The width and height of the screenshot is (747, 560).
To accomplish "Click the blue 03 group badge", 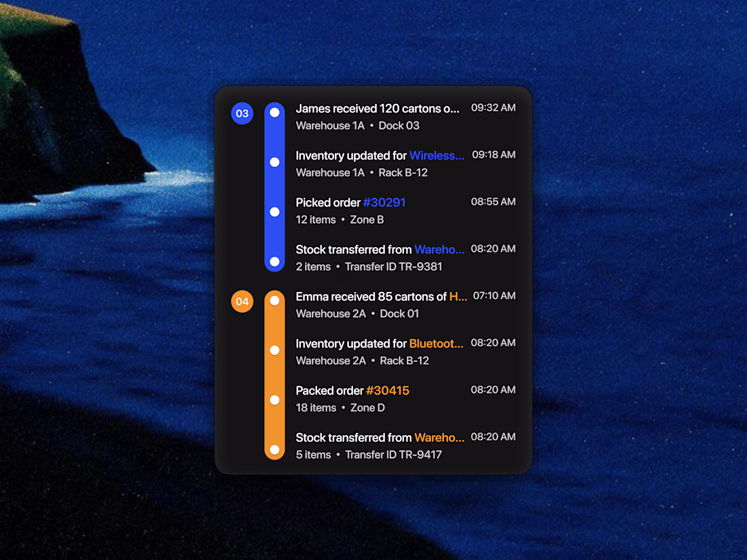I will pyautogui.click(x=242, y=113).
